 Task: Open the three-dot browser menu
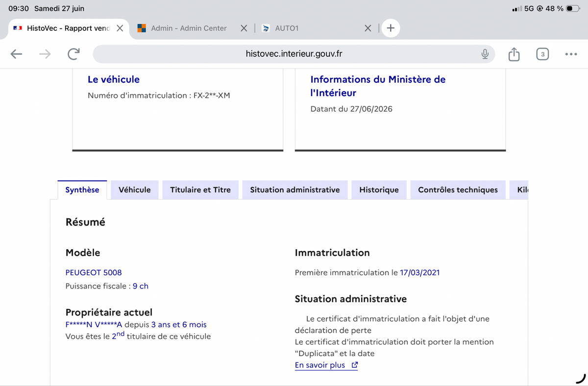pyautogui.click(x=571, y=54)
